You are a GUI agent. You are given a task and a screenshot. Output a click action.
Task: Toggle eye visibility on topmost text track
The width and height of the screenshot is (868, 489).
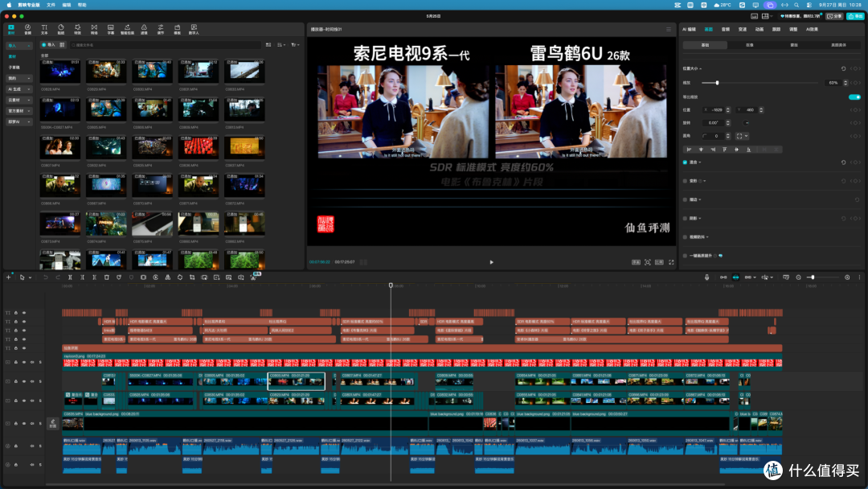(24, 313)
